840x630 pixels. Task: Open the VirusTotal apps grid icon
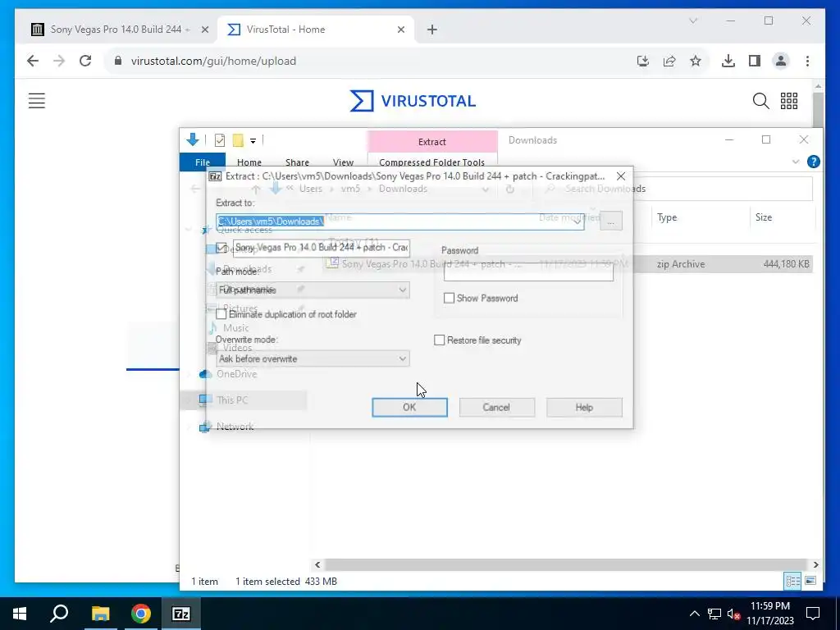pyautogui.click(x=789, y=101)
